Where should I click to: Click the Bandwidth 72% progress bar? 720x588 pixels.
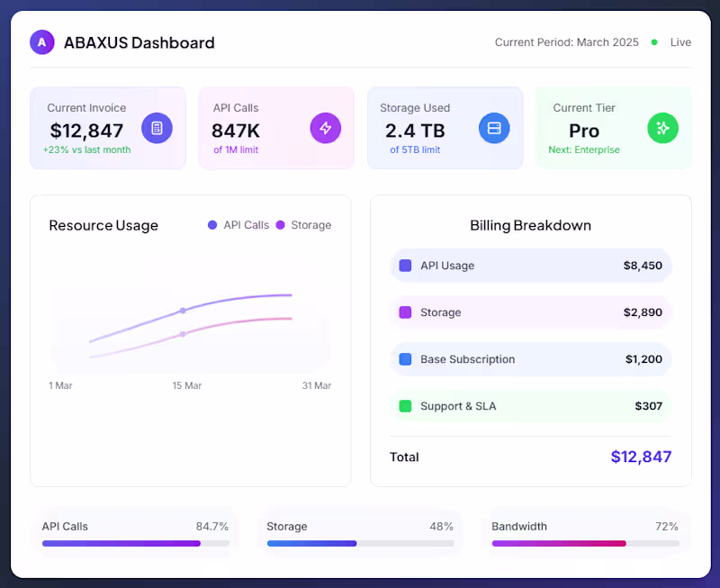point(586,544)
